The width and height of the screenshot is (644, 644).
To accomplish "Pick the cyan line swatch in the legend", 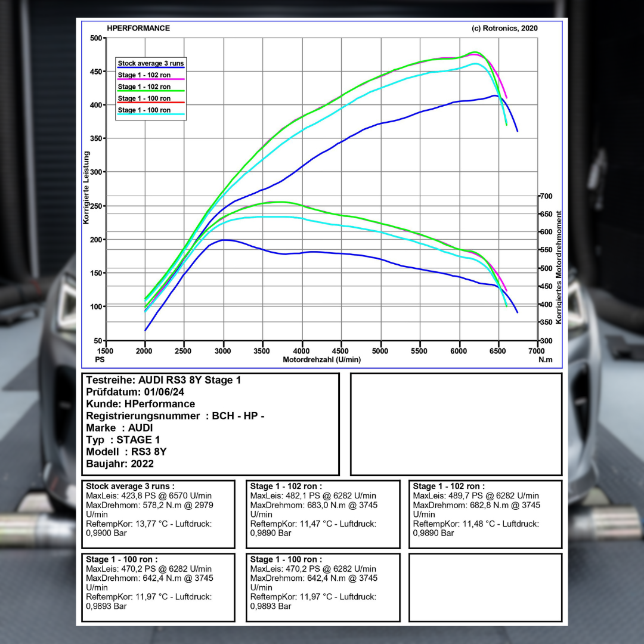I will tap(151, 114).
